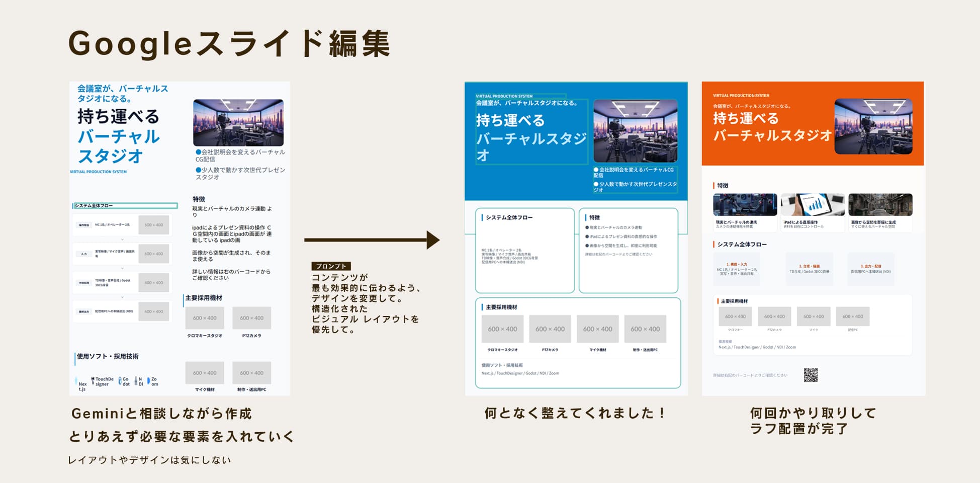Click the left slide 'VIRTUAL PRODUCTION SYSTEM' label
Image resolution: width=980 pixels, height=483 pixels.
pyautogui.click(x=99, y=172)
